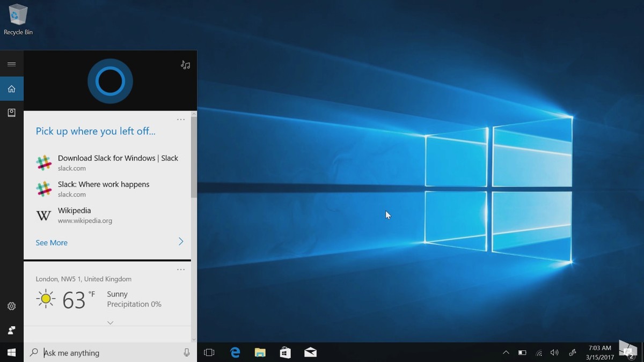The height and width of the screenshot is (362, 644).
Task: Click the Ask me anything search field
Action: pyautogui.click(x=107, y=352)
